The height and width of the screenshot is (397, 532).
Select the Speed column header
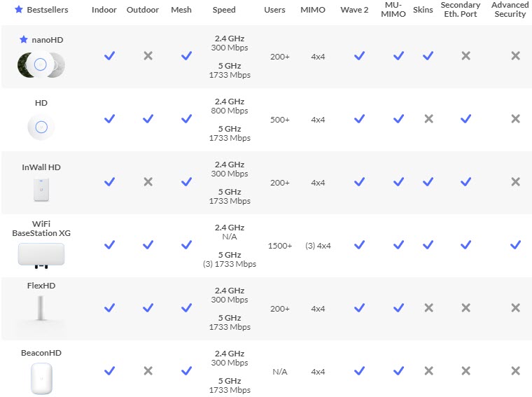coord(224,10)
